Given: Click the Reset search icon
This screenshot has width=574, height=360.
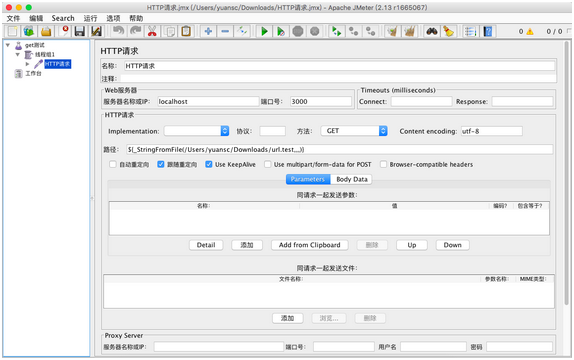Looking at the screenshot, I should [448, 31].
